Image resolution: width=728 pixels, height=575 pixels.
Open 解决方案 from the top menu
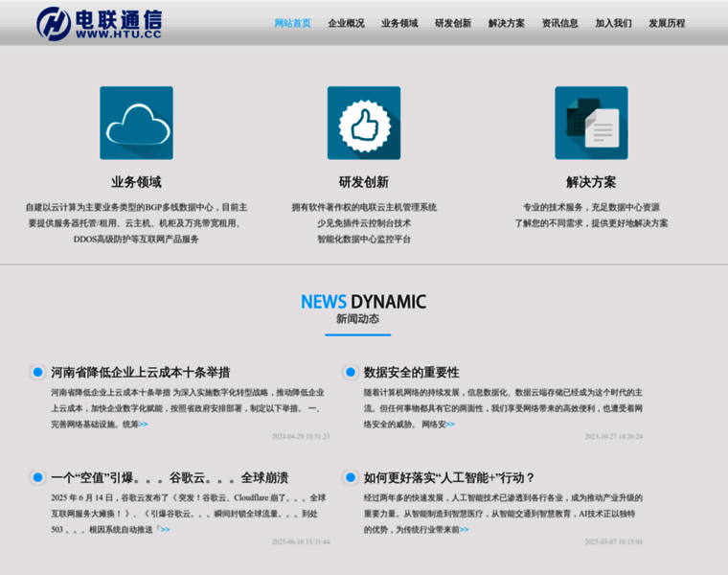coord(507,23)
